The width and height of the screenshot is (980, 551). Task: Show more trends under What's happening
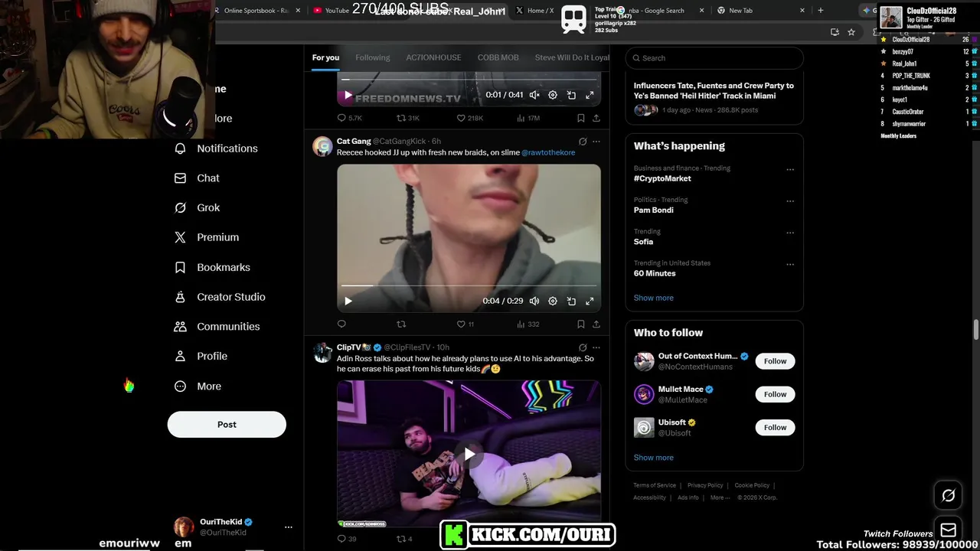coord(653,298)
